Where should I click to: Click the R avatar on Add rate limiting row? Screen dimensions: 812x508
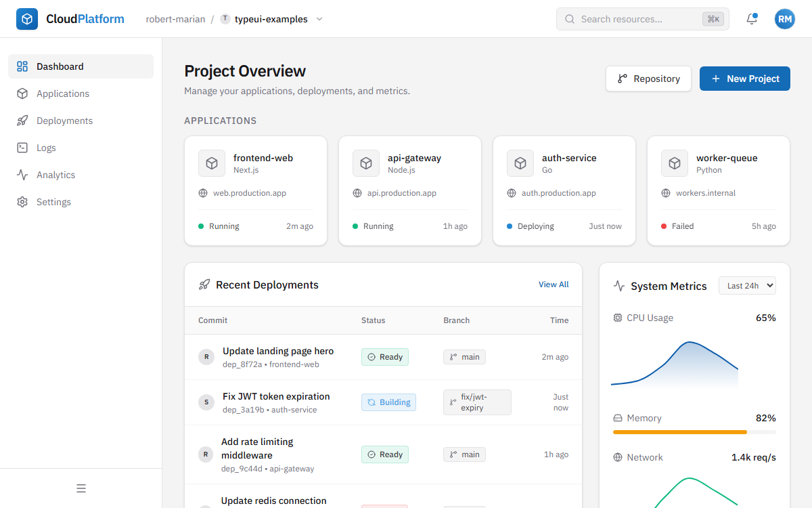tap(206, 454)
